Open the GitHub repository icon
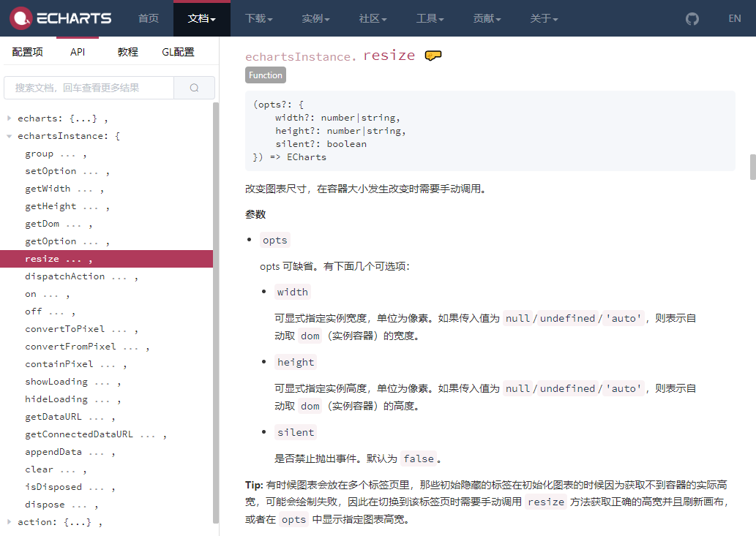 692,18
